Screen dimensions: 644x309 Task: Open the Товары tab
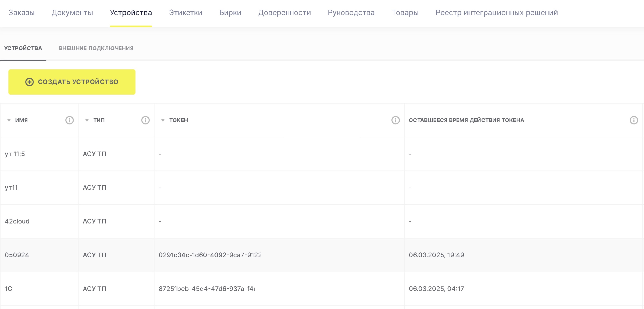tap(405, 12)
